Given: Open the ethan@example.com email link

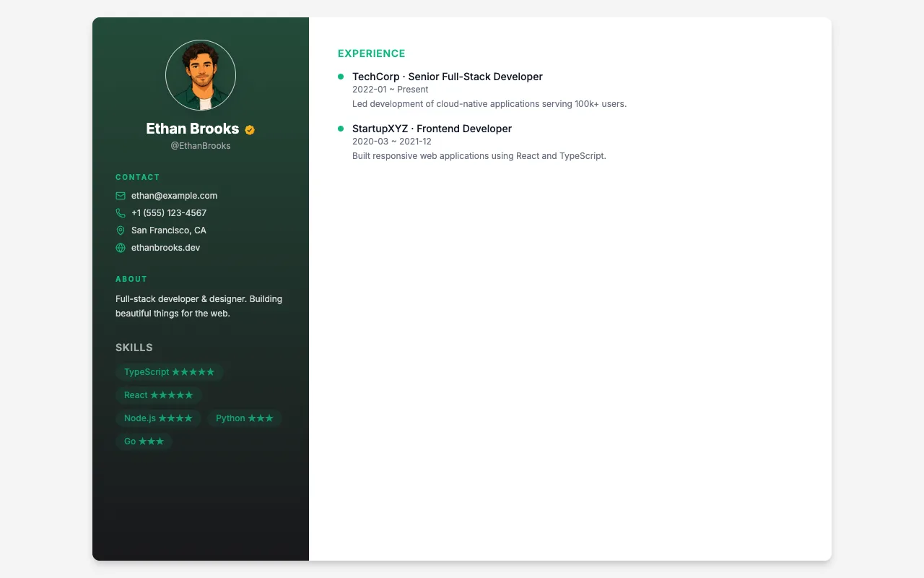Looking at the screenshot, I should click(174, 196).
